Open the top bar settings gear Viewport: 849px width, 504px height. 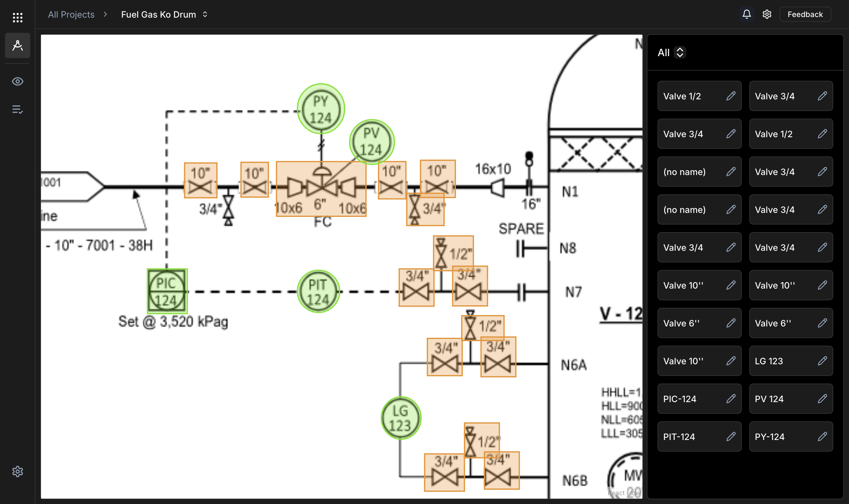767,14
